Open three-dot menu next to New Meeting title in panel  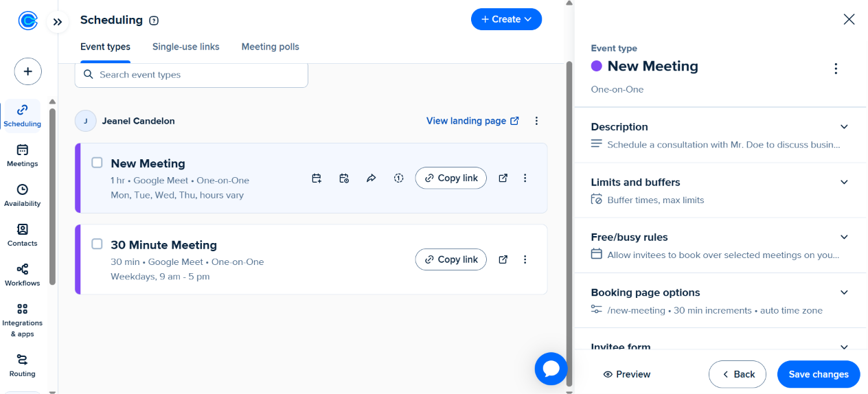836,69
